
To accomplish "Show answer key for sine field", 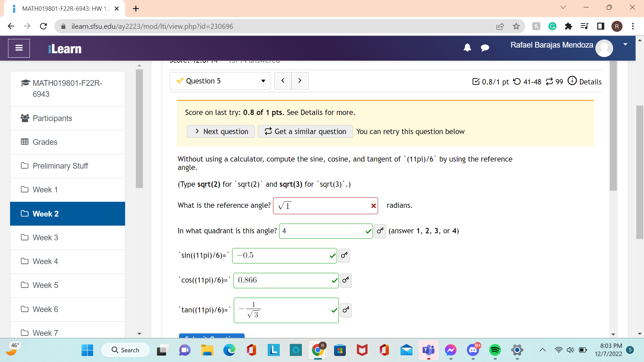I will pyautogui.click(x=344, y=256).
